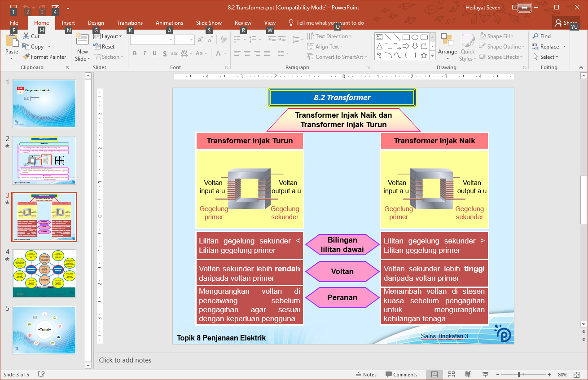Viewport: 588px width, 380px height.
Task: Select the Cut scissors icon
Action: [x=26, y=36]
